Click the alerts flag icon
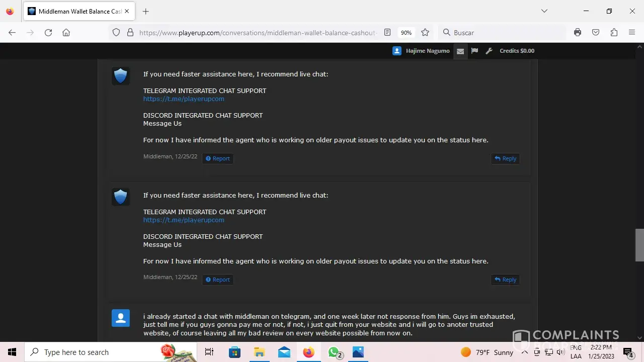Viewport: 644px width, 362px height. coord(474,51)
